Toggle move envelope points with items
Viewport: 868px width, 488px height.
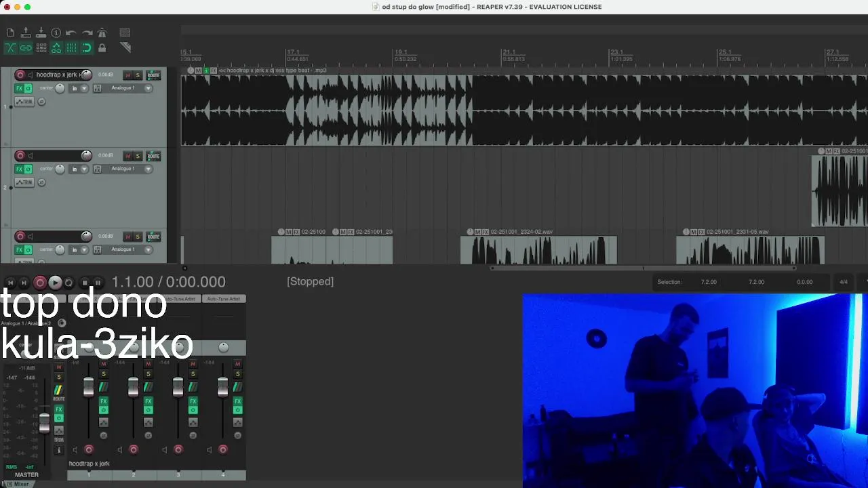[56, 48]
